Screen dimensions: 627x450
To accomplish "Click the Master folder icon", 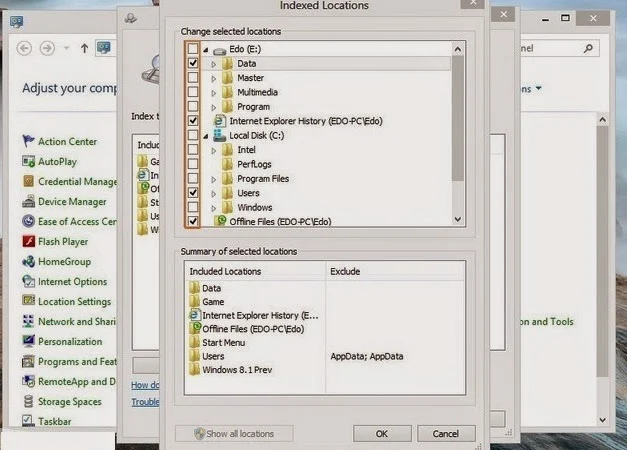I will pyautogui.click(x=228, y=78).
